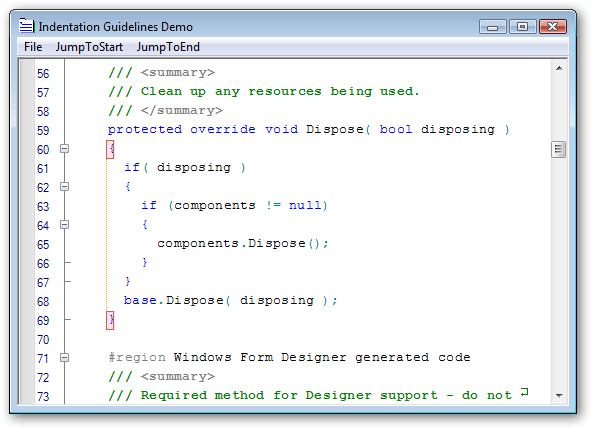Click the word 'override' on line 59
This screenshot has height=428, width=591.
click(223, 130)
